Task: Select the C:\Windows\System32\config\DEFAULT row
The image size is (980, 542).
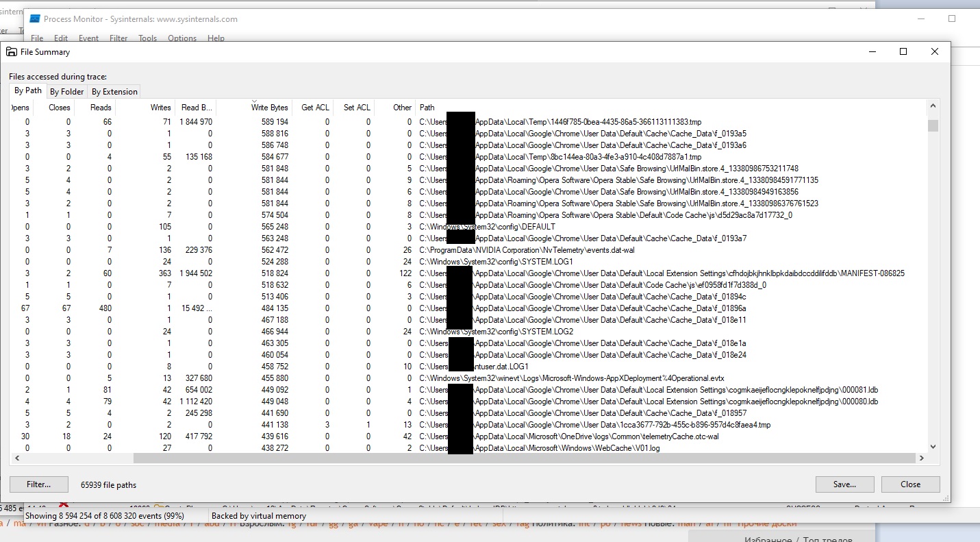Action: tap(468, 227)
